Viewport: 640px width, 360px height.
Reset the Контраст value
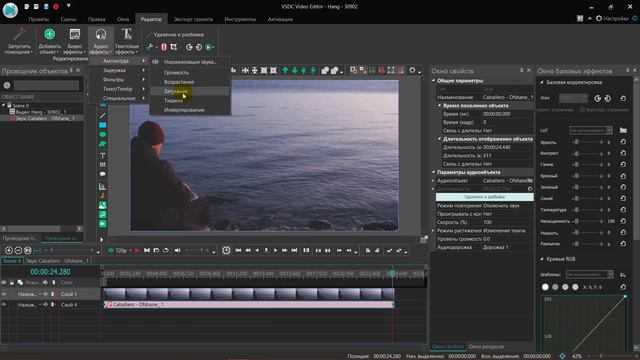[623, 153]
